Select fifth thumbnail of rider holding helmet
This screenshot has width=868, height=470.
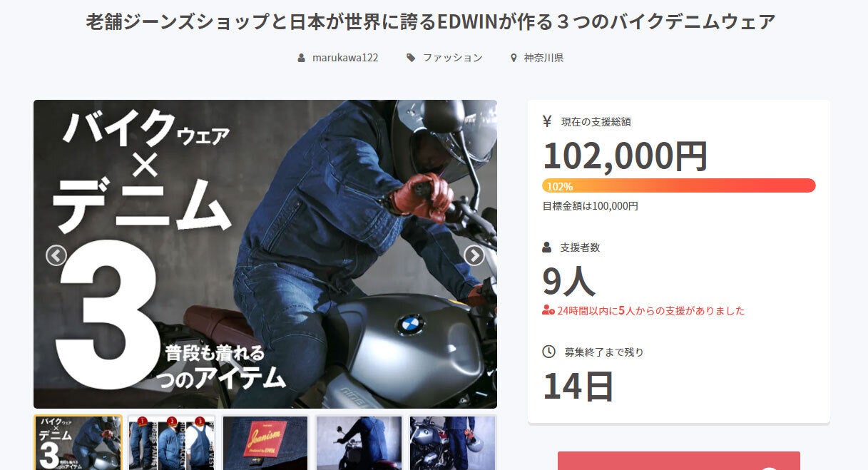(453, 442)
